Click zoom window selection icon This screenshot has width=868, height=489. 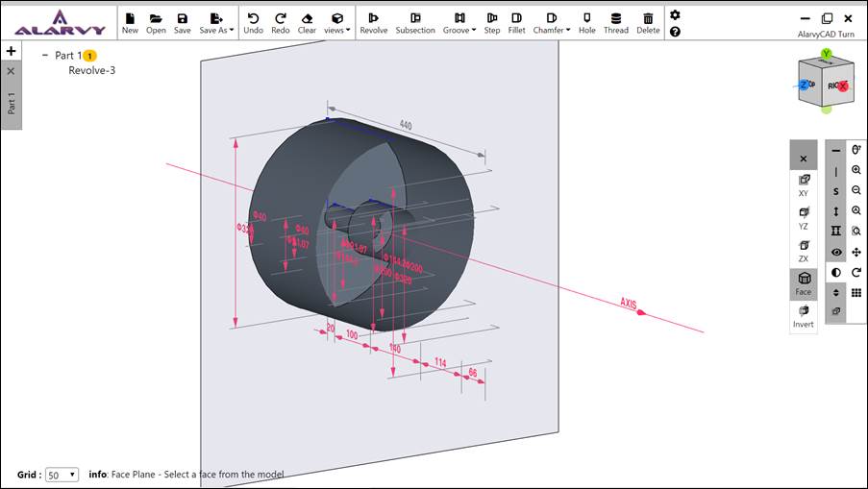pyautogui.click(x=856, y=232)
